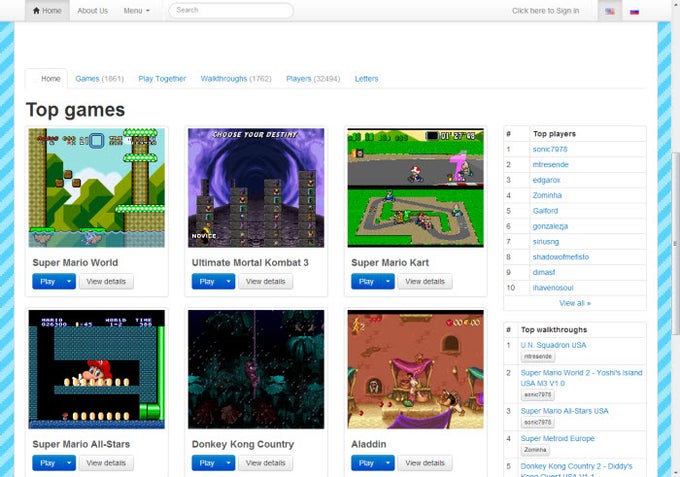Image resolution: width=680 pixels, height=477 pixels.
Task: Expand Play options for Aladdin
Action: pyautogui.click(x=388, y=463)
